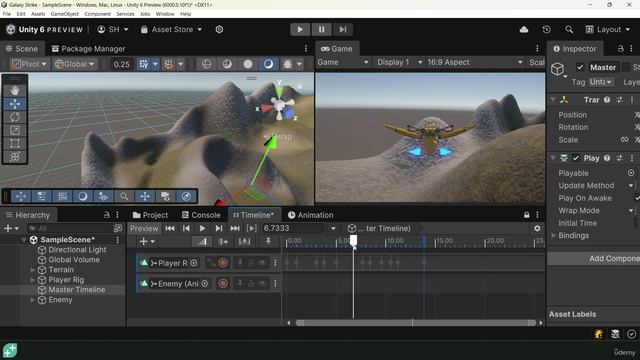Toggle Playable Director enabled checkbox

click(x=576, y=158)
